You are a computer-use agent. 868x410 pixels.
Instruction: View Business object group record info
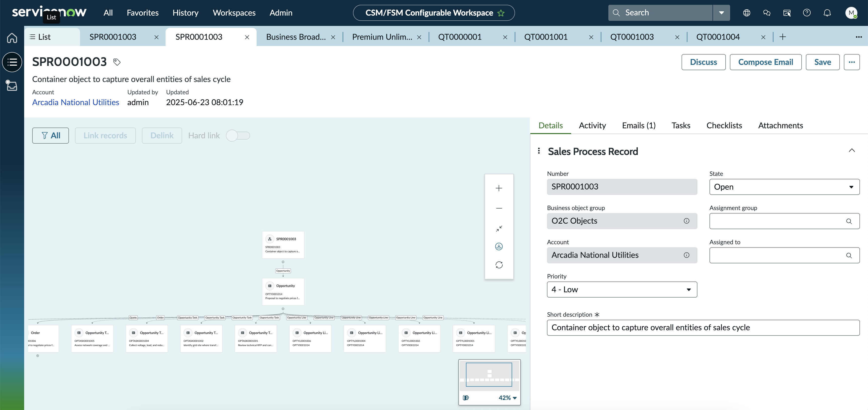(686, 221)
